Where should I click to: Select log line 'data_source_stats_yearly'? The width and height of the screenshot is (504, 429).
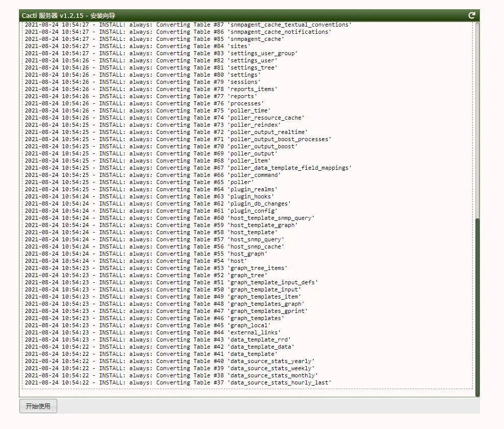(x=169, y=361)
